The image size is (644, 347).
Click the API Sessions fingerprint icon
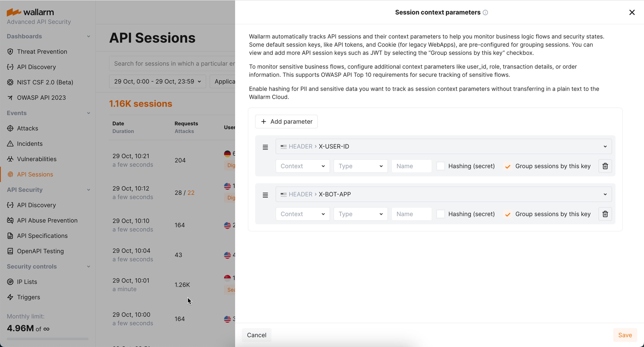point(10,174)
